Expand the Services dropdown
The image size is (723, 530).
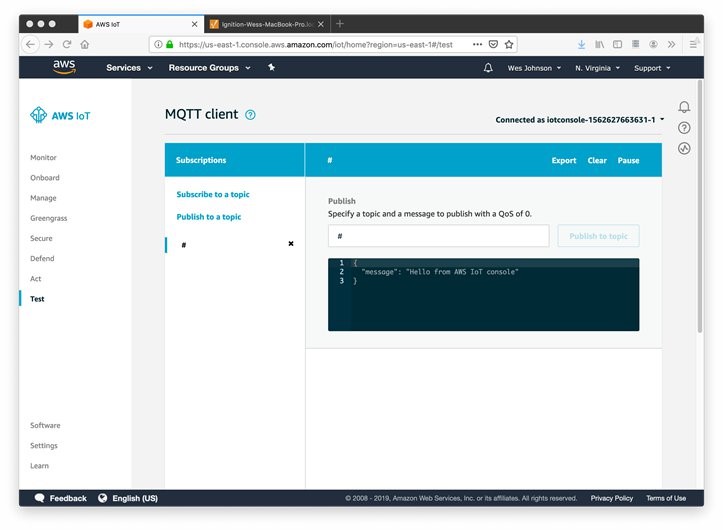[129, 68]
